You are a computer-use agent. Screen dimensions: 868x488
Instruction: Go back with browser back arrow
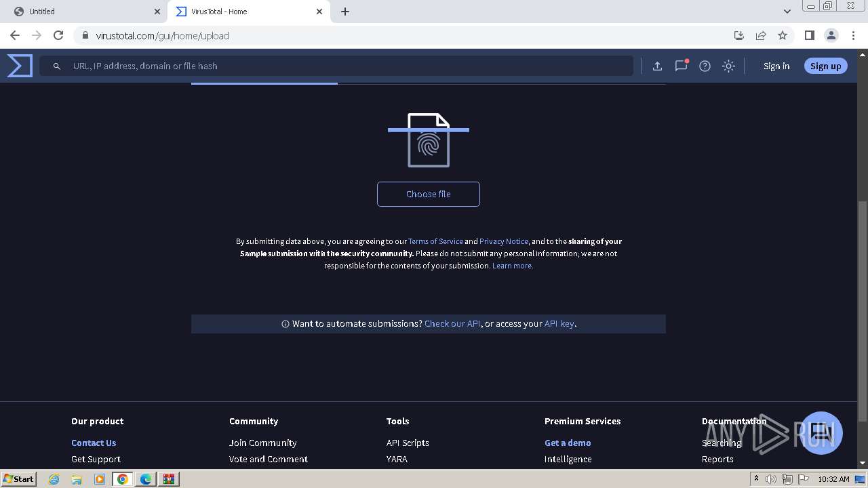(15, 35)
